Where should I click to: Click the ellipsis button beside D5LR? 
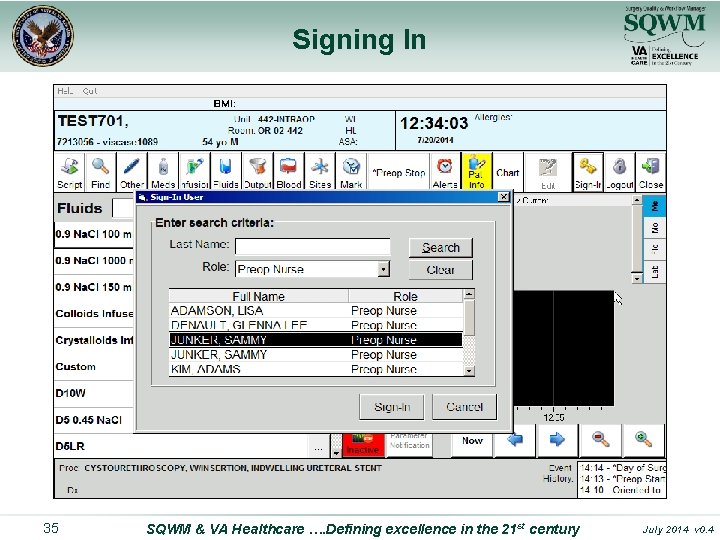coord(319,449)
